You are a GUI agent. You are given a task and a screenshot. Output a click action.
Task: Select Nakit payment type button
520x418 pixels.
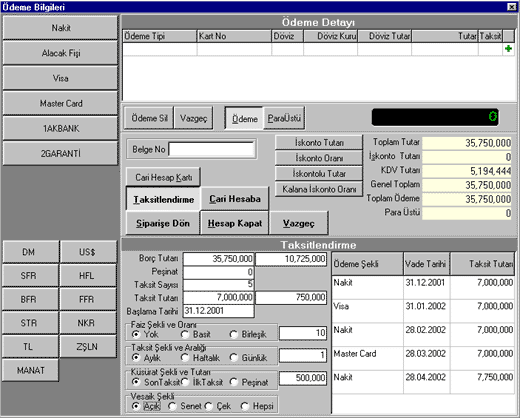60,28
